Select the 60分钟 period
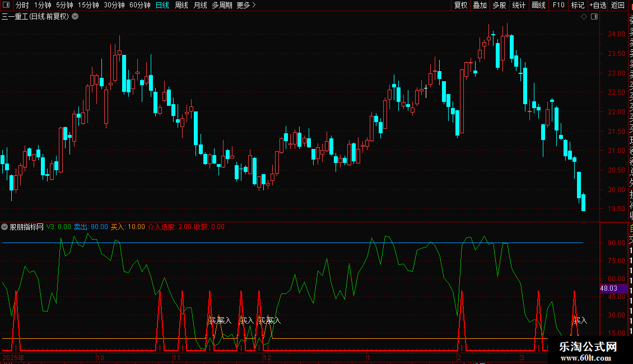This screenshot has width=633, height=364. (x=140, y=5)
